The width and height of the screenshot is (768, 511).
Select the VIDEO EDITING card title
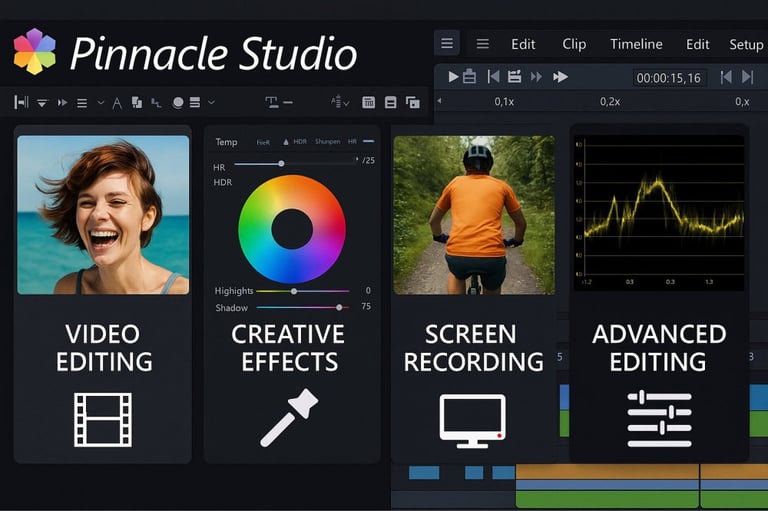(x=104, y=348)
